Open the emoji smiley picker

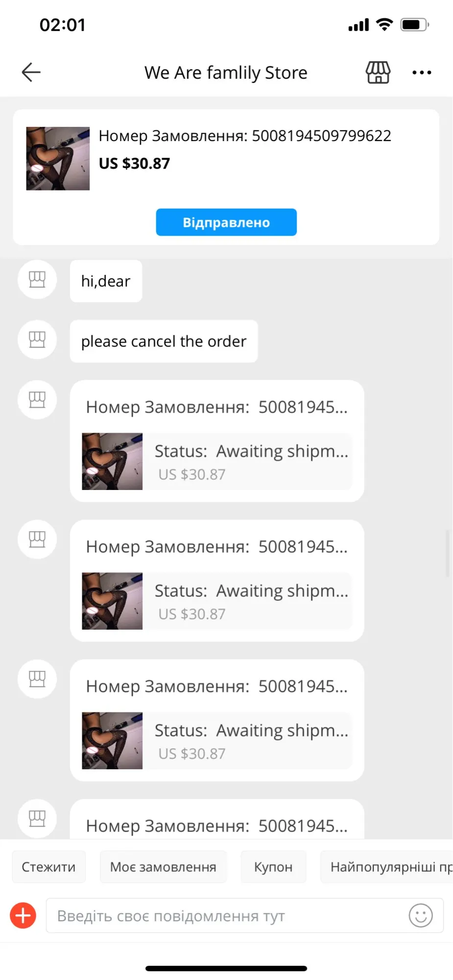coord(421,915)
